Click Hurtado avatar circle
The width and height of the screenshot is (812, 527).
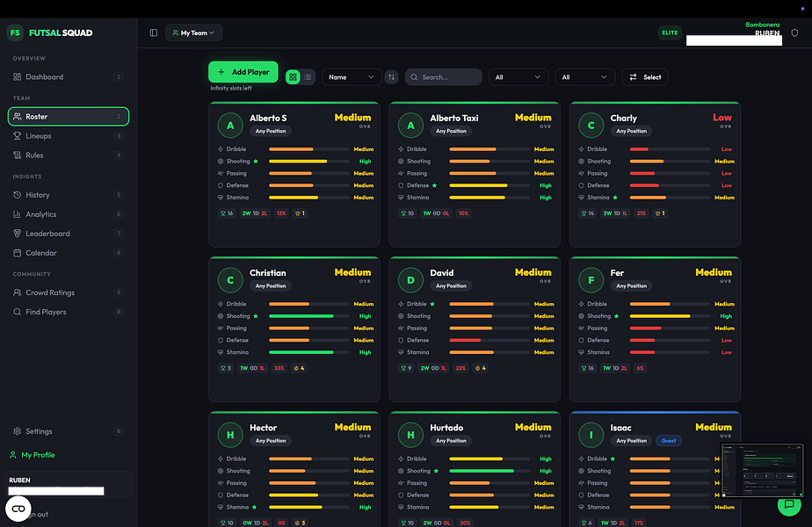(x=410, y=435)
